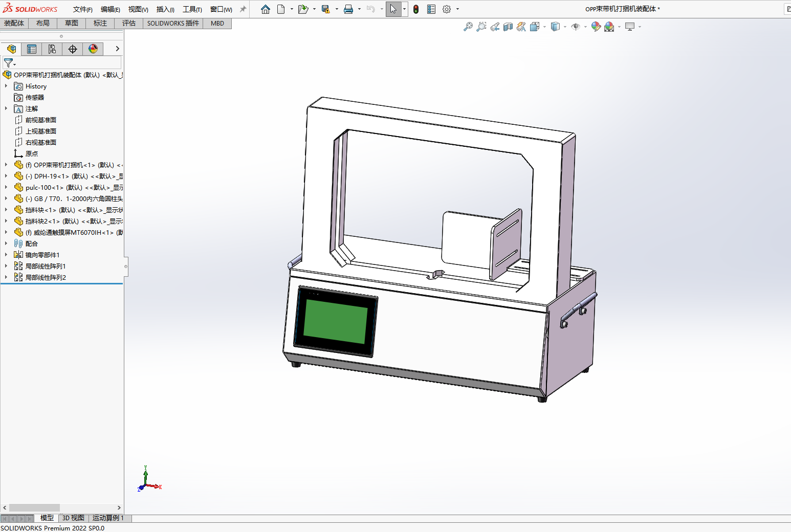The height and width of the screenshot is (532, 791).
Task: Open the 工具(T) menu
Action: (192, 9)
